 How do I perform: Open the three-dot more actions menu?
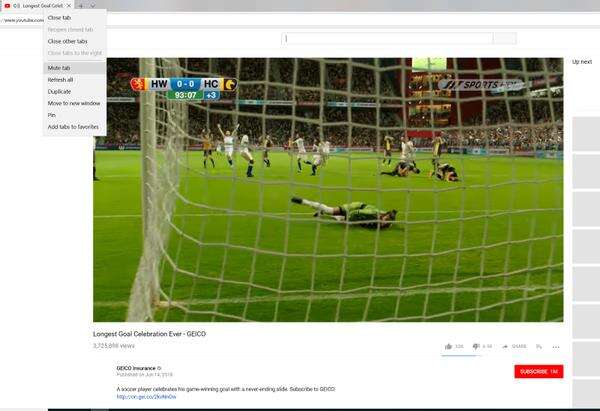556,347
